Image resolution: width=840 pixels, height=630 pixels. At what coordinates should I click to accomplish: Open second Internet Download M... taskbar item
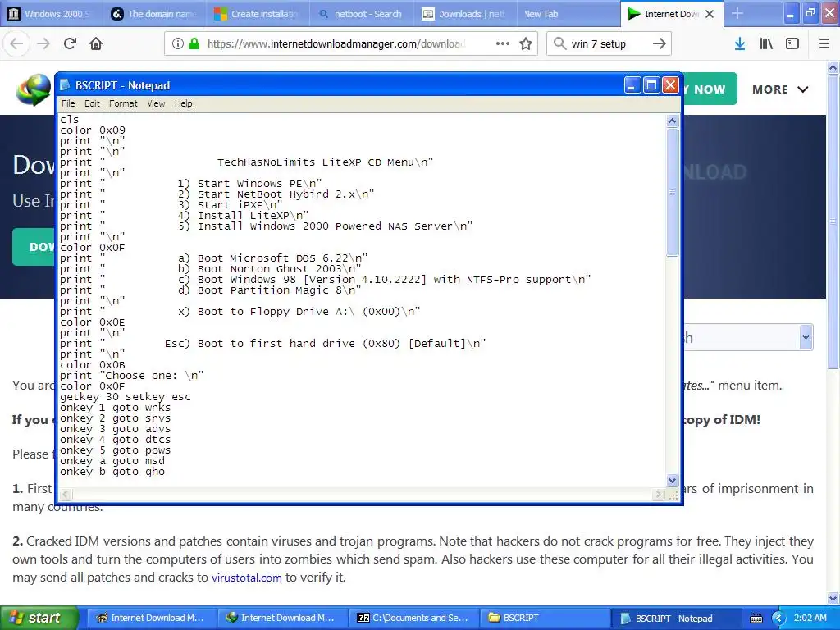[x=281, y=618]
